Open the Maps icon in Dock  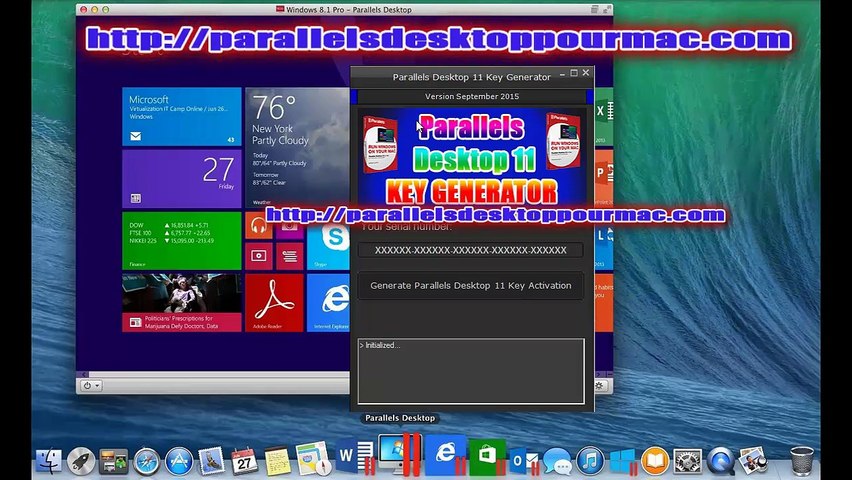(313, 459)
